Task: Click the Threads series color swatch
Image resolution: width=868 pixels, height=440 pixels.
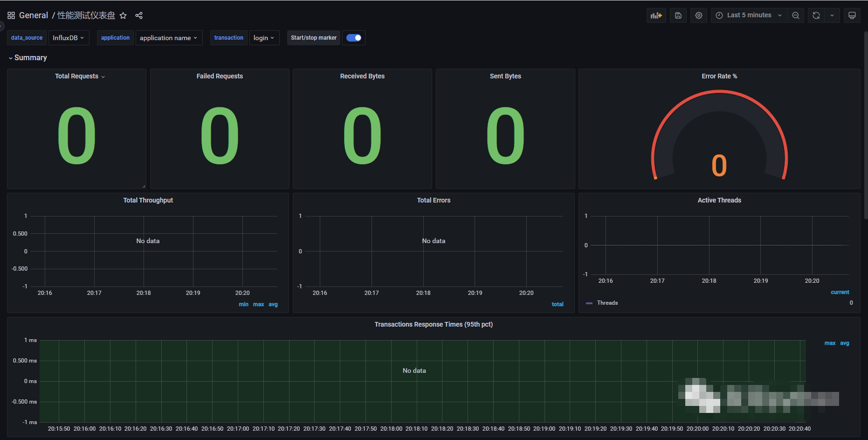Action: point(589,303)
